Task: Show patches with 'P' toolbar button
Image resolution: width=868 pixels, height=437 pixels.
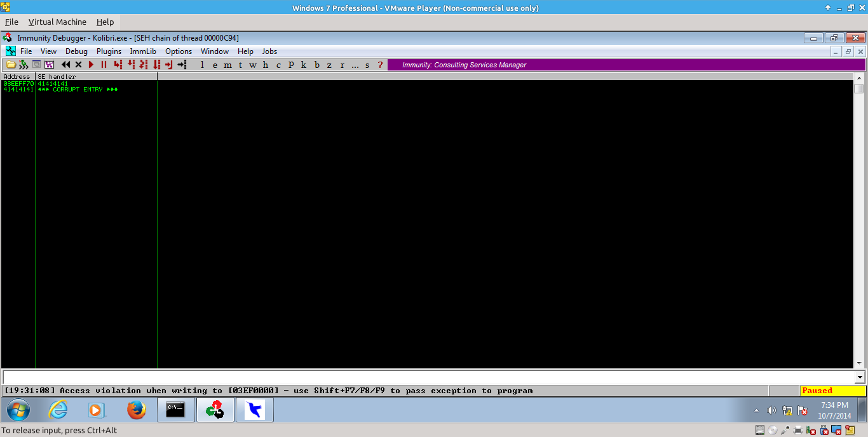Action: point(291,65)
